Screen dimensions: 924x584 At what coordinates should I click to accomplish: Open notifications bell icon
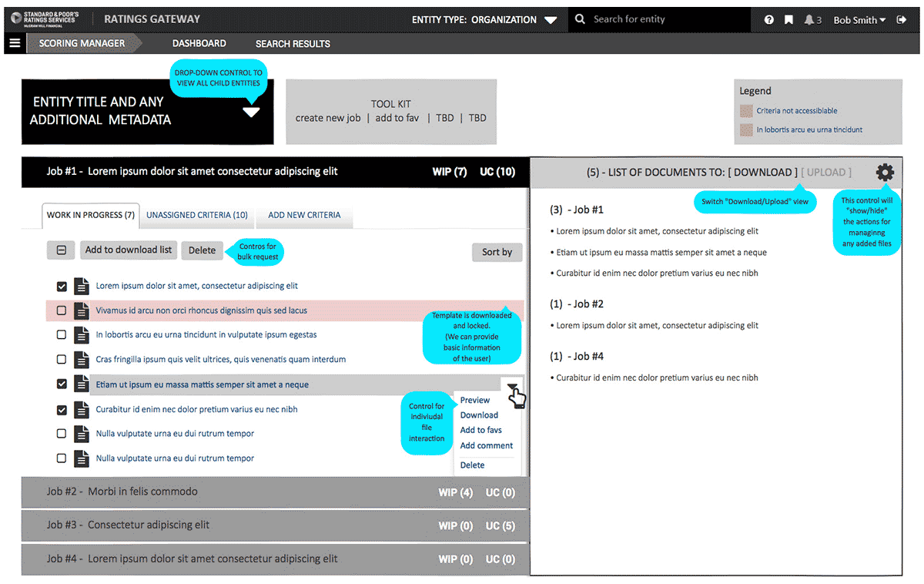click(x=809, y=20)
